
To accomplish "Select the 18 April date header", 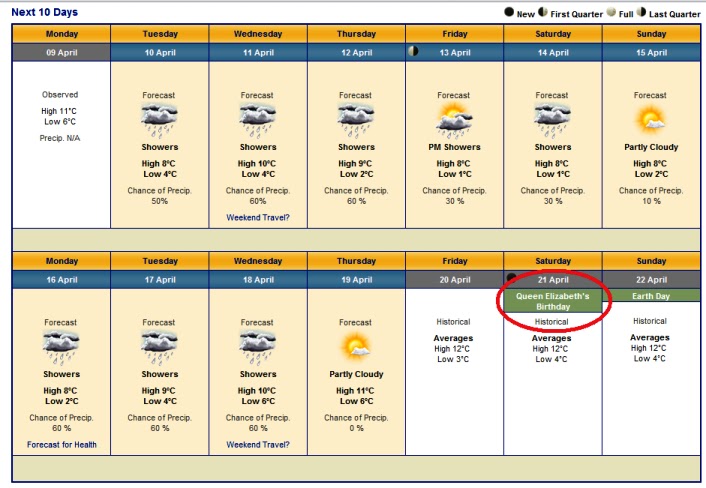I will (258, 280).
